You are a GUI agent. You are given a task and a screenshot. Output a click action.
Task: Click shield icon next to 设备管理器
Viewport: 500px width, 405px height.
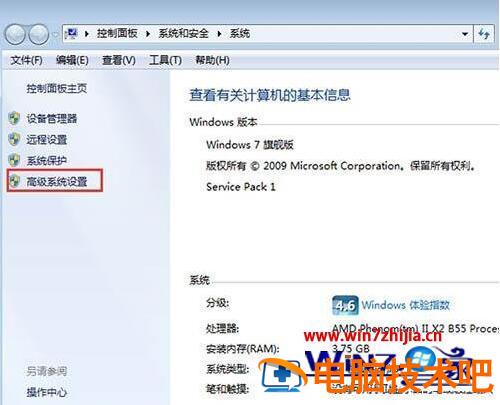click(x=14, y=118)
